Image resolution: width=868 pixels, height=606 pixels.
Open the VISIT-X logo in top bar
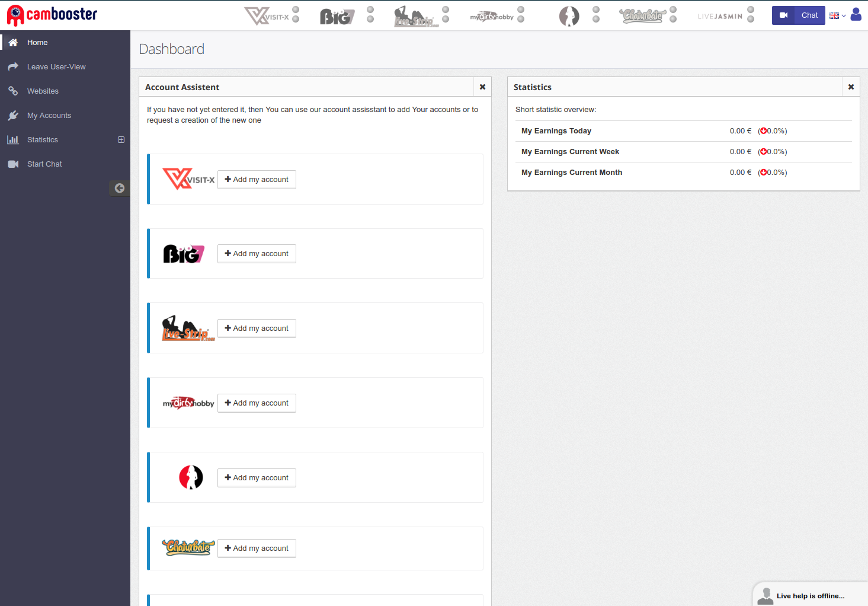click(267, 15)
